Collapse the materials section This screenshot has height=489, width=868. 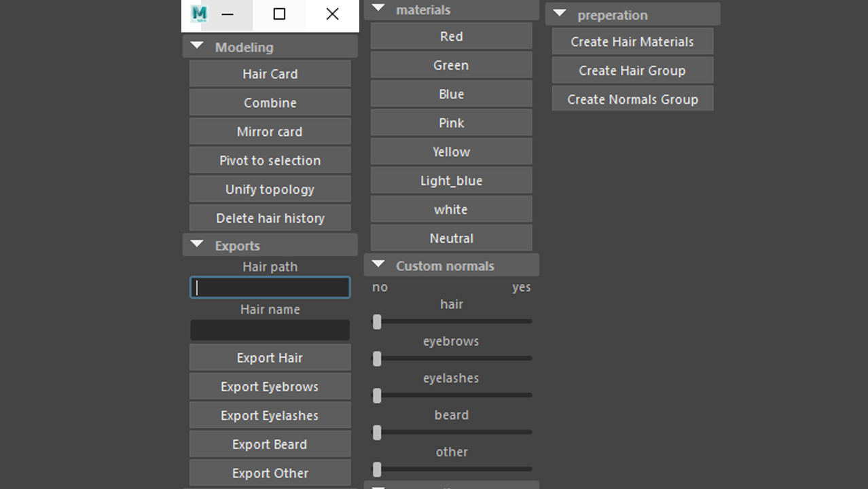(378, 10)
